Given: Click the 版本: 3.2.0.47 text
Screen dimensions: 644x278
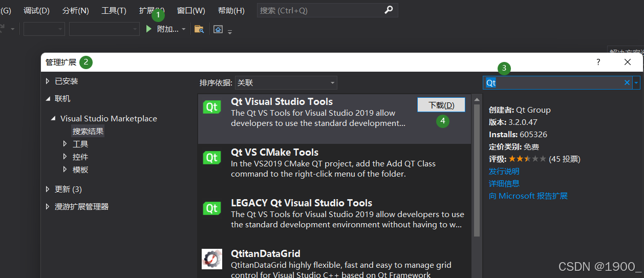Looking at the screenshot, I should click(x=513, y=122).
